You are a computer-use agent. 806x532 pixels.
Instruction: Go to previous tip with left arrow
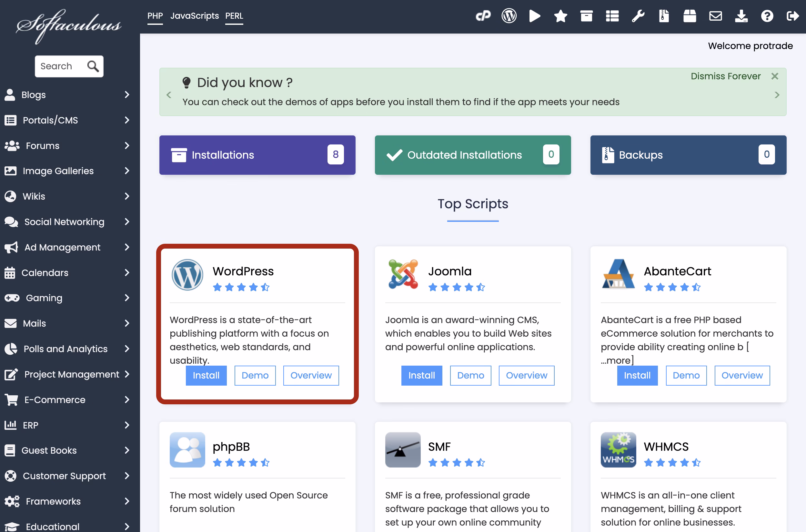(x=169, y=95)
